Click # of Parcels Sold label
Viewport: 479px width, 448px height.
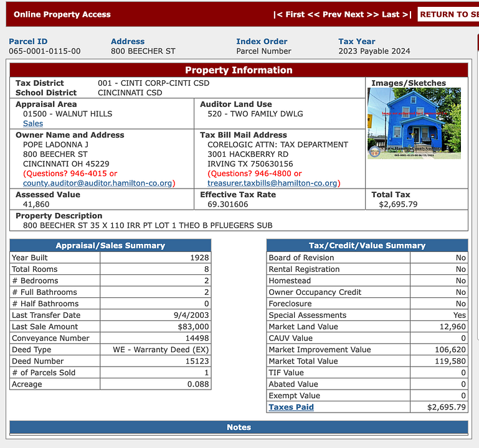point(44,373)
